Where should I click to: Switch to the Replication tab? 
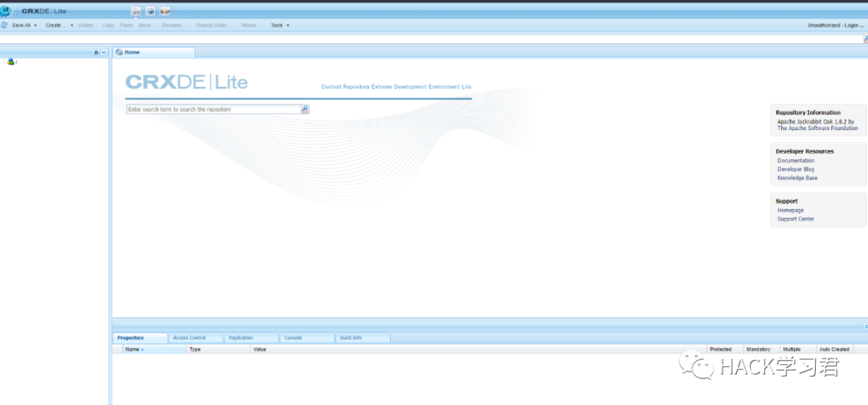pos(252,337)
